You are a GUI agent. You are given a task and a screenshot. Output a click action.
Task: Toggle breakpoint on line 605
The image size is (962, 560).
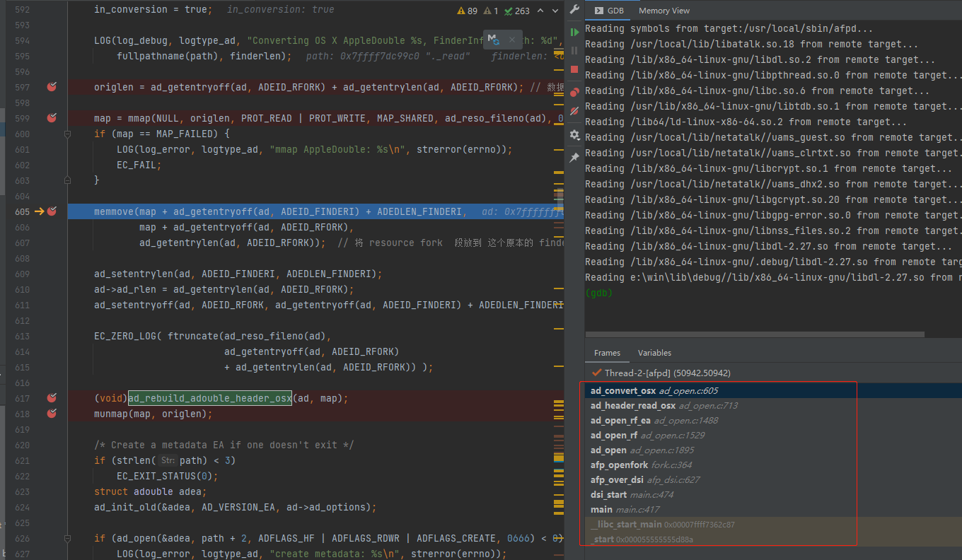[x=52, y=211]
